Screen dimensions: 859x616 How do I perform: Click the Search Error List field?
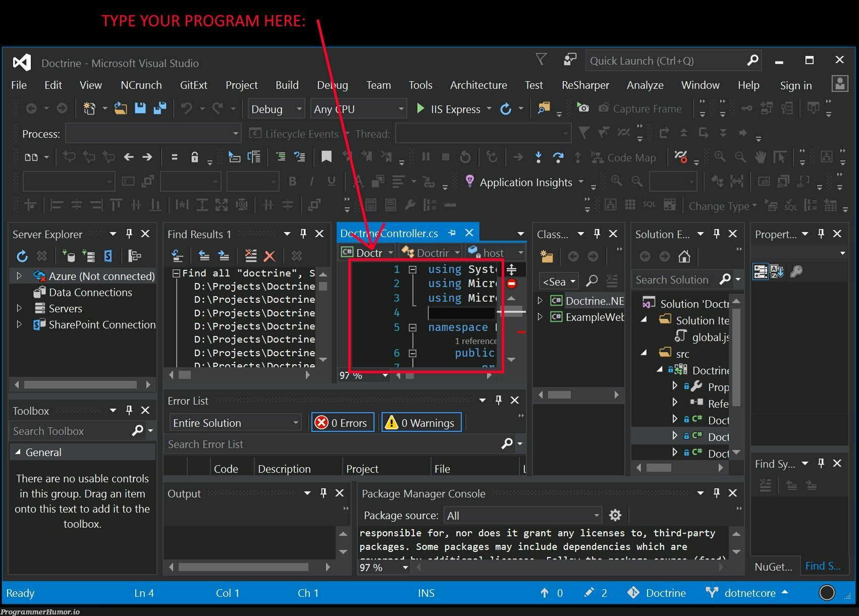pos(345,444)
